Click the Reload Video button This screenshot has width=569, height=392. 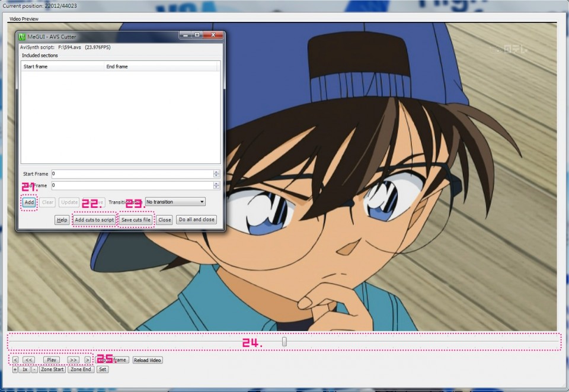click(x=147, y=360)
